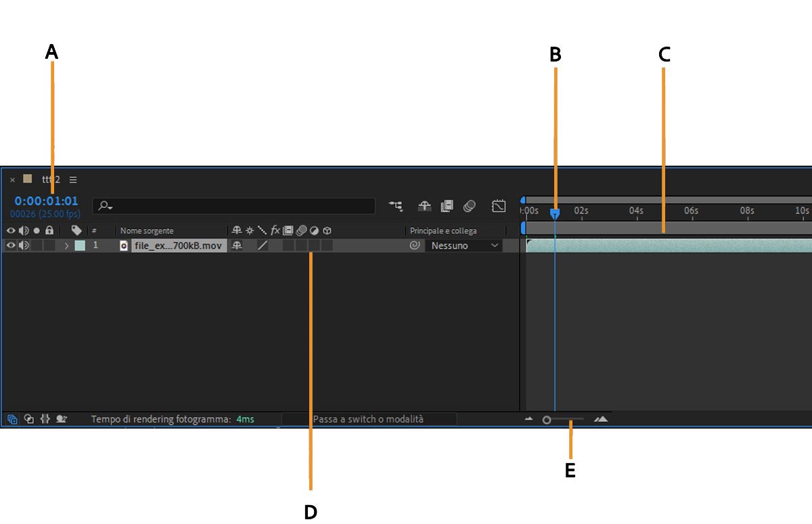Click the motion blur column header
This screenshot has width=812, height=524.
click(x=302, y=231)
